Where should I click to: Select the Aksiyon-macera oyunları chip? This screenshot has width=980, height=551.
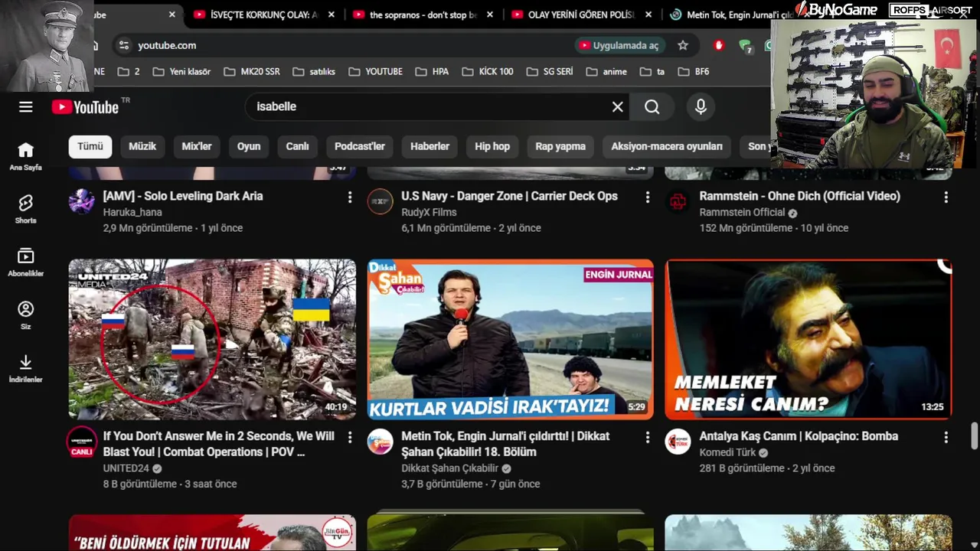[667, 146]
